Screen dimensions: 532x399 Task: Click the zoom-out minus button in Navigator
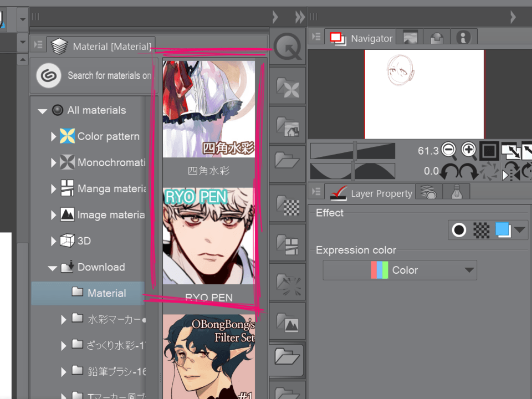tap(448, 150)
